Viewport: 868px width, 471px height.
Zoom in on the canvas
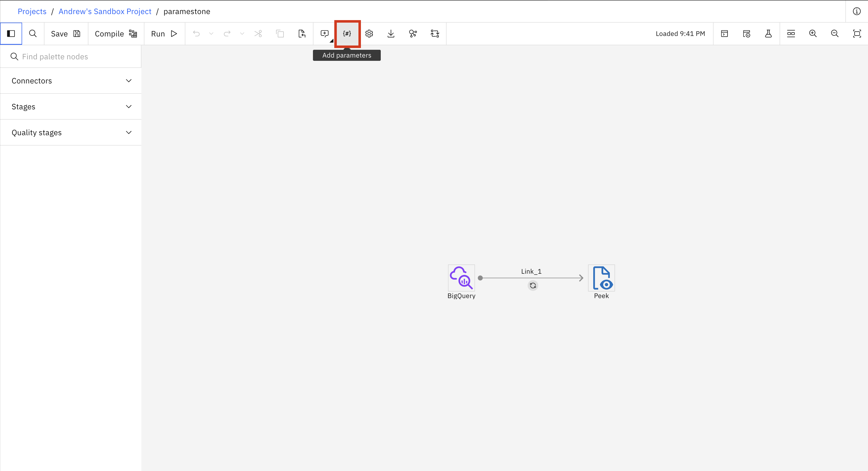(x=813, y=34)
